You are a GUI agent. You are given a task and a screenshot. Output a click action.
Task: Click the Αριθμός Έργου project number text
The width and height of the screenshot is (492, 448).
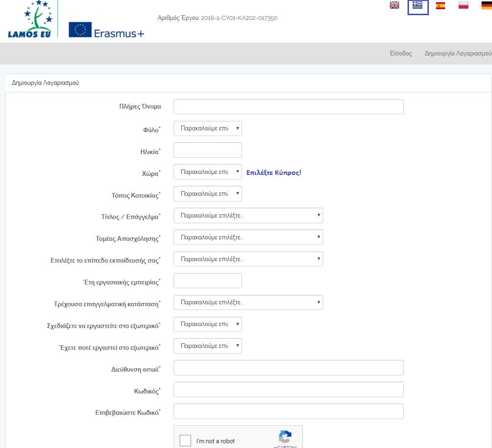(217, 18)
